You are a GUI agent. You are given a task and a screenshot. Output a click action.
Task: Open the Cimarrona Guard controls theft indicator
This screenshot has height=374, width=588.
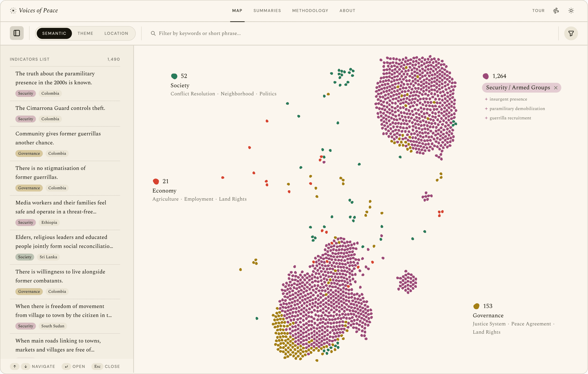click(65, 114)
